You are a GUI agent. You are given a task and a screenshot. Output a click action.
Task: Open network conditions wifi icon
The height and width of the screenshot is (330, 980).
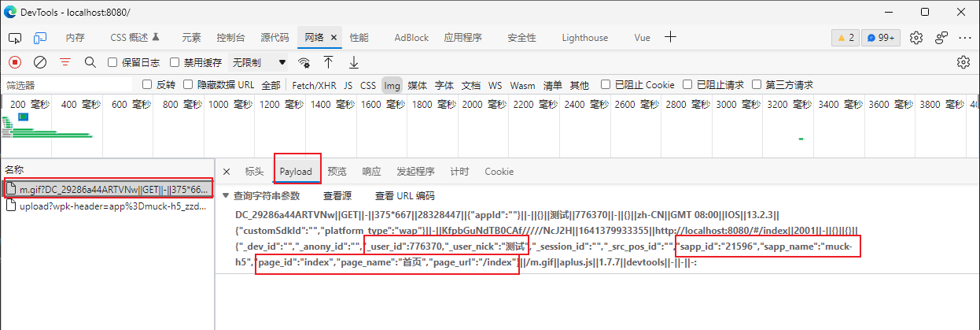pos(304,62)
